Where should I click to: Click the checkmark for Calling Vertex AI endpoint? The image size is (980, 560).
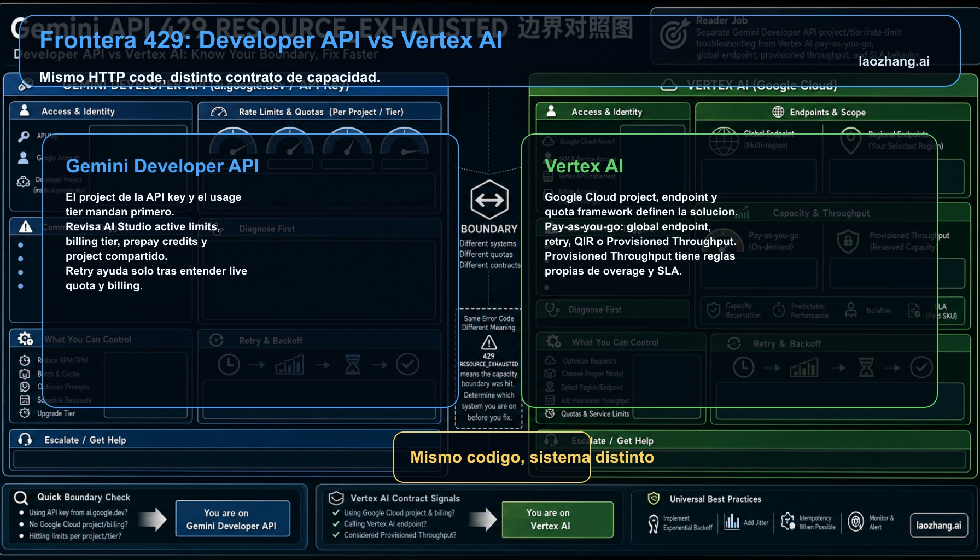point(336,524)
